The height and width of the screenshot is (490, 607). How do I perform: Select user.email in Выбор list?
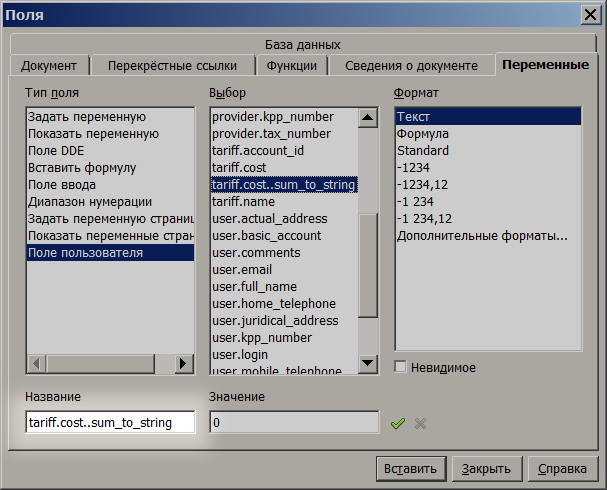point(285,270)
